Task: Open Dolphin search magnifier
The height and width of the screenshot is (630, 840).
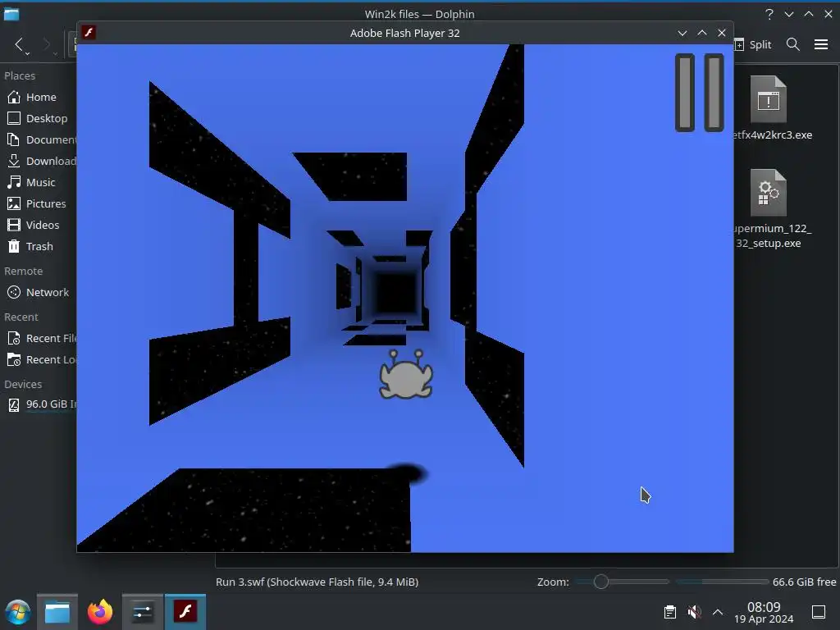Action: point(793,44)
